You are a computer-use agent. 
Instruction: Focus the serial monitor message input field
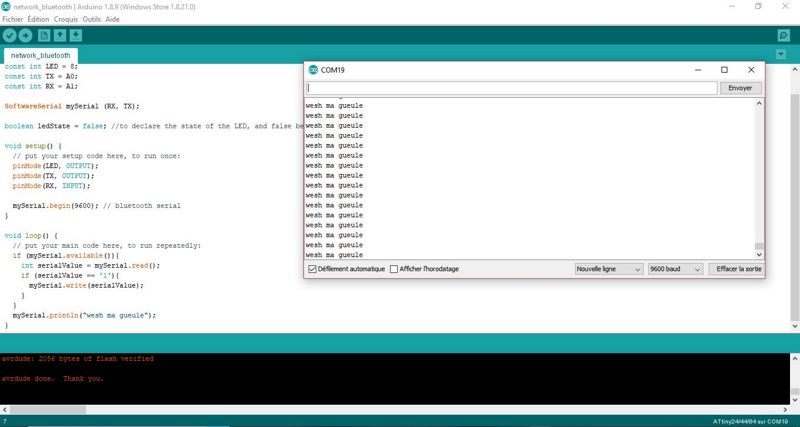(x=512, y=88)
